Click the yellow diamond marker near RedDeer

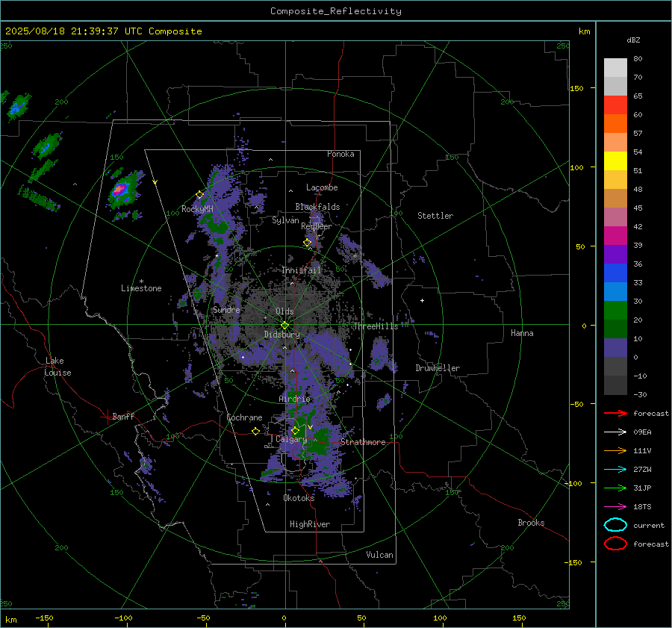click(307, 243)
